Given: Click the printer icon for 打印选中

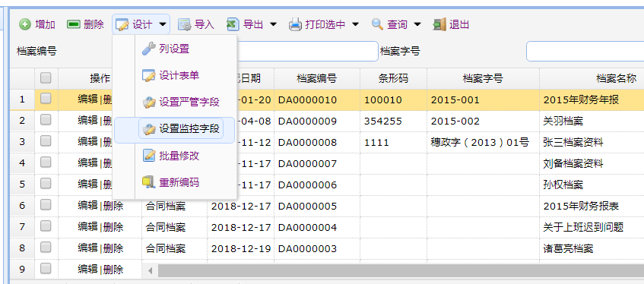Looking at the screenshot, I should click(x=295, y=24).
